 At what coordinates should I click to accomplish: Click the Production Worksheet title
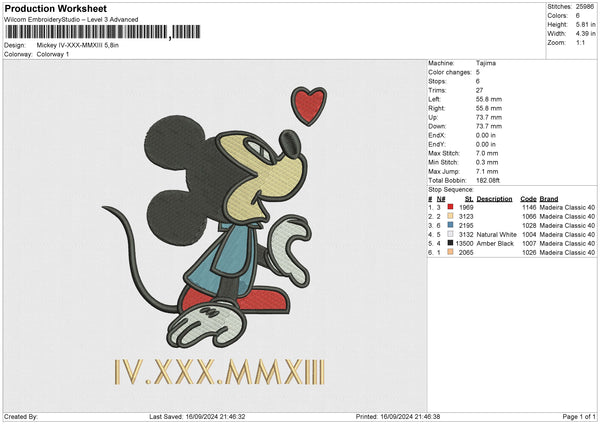55,8
